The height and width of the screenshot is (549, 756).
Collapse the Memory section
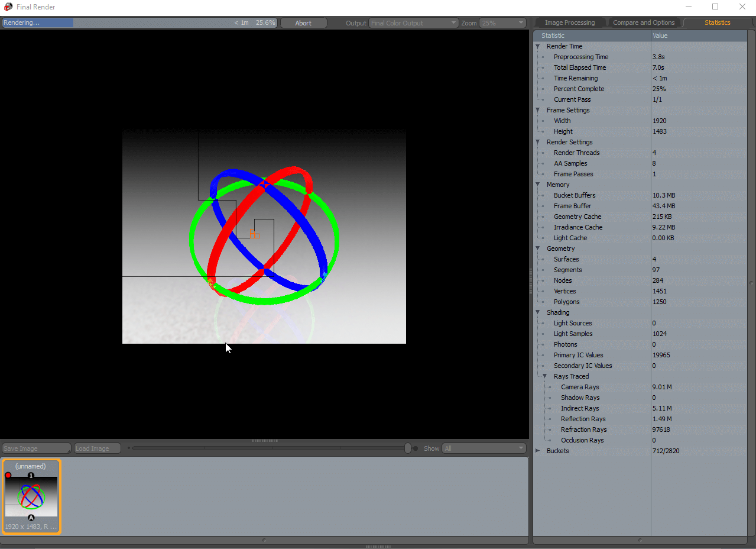click(x=538, y=185)
